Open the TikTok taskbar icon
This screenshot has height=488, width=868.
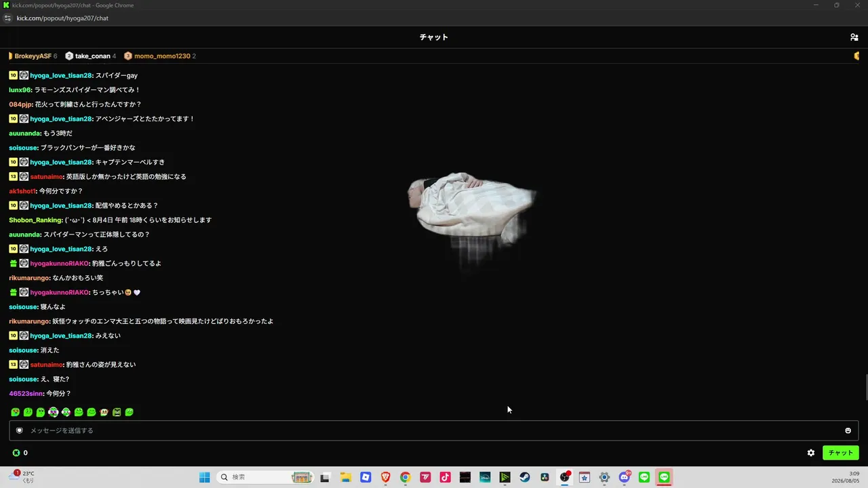(x=445, y=477)
